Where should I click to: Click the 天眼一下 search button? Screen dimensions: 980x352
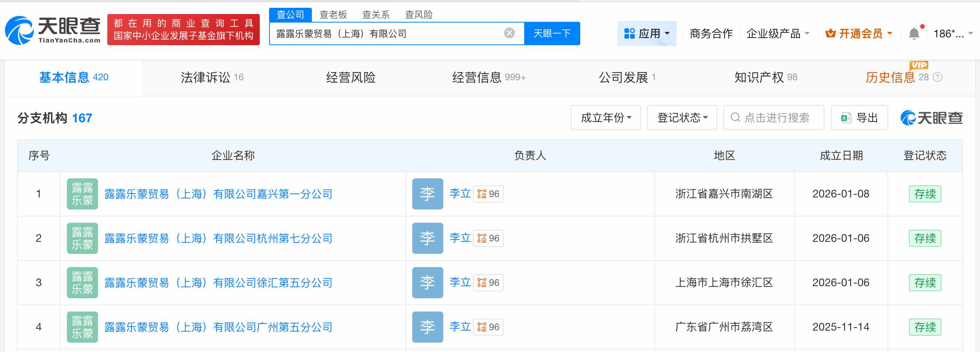point(552,33)
